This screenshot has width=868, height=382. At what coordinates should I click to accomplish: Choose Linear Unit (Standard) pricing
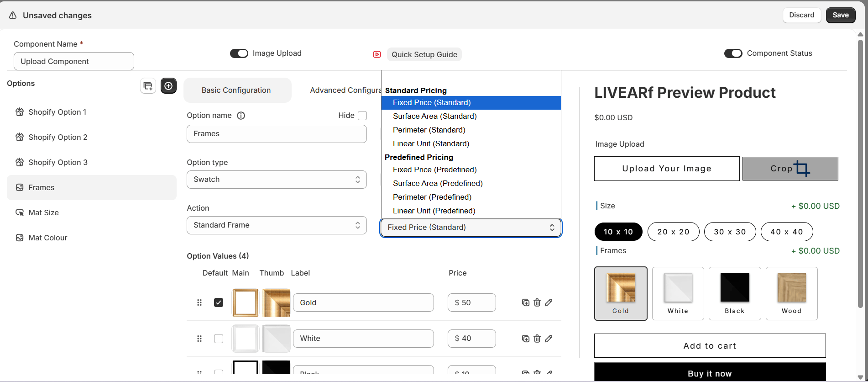[x=471, y=144]
